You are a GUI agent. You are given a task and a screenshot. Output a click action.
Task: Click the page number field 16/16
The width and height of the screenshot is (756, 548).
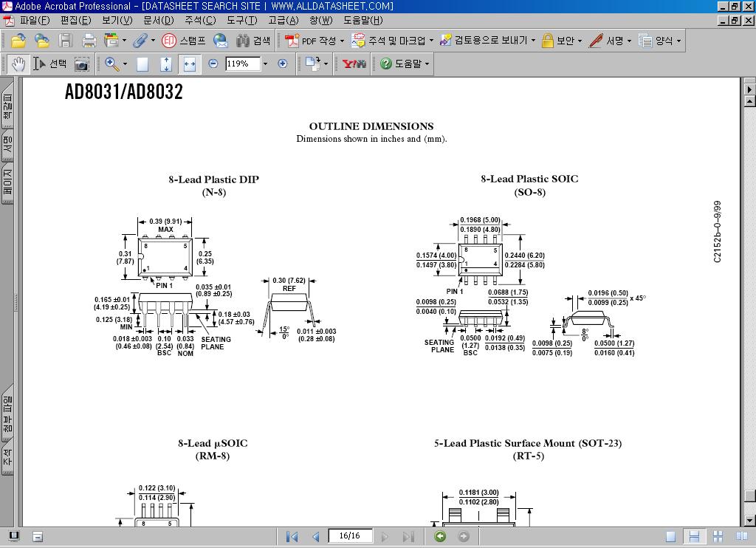(350, 536)
